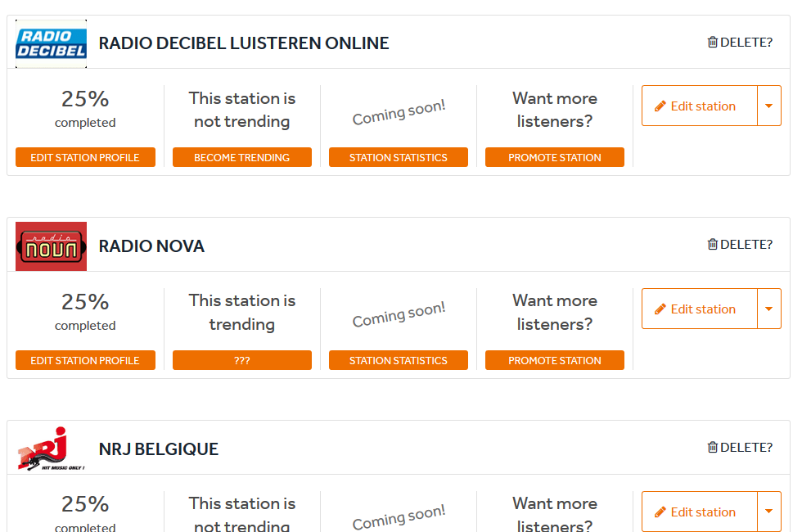Screen dimensions: 802x532
Task: Click the Radio Decibel station logo
Action: point(51,43)
